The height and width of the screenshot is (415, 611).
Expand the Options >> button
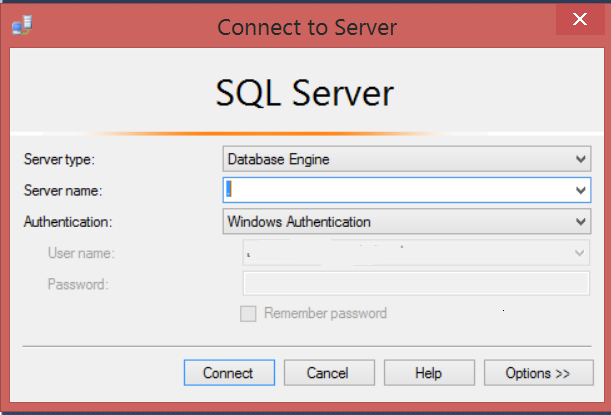click(x=539, y=373)
